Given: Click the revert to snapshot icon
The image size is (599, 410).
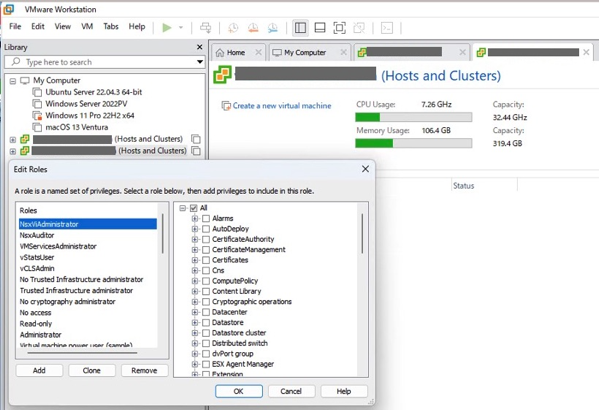Looking at the screenshot, I should pos(253,28).
